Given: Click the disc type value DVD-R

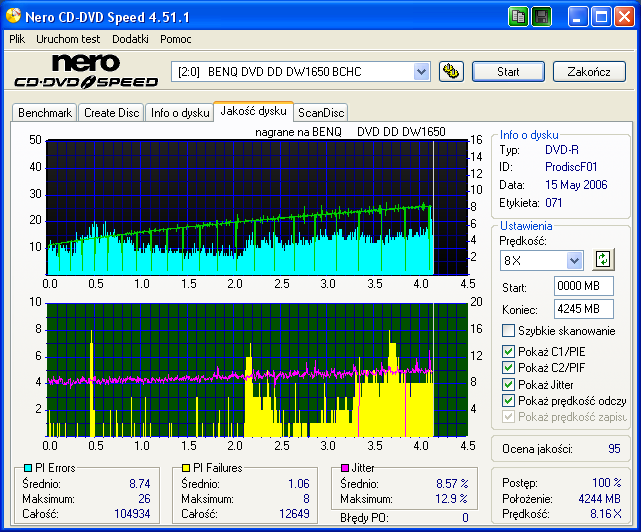Looking at the screenshot, I should coord(562,150).
